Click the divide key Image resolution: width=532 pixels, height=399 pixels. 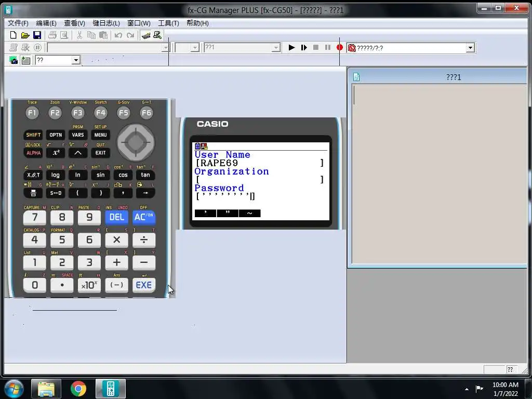coord(144,240)
